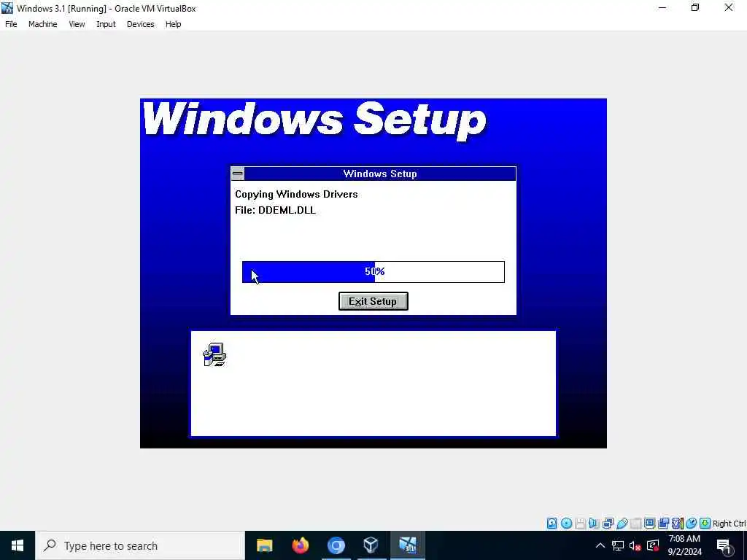Restore down the VirtualBox window
Image resolution: width=747 pixels, height=560 pixels.
coord(695,7)
